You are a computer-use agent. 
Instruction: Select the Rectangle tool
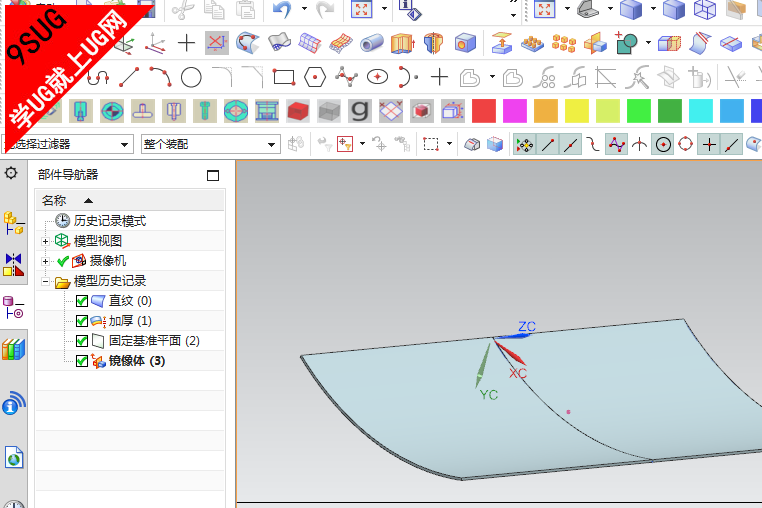pyautogui.click(x=284, y=77)
